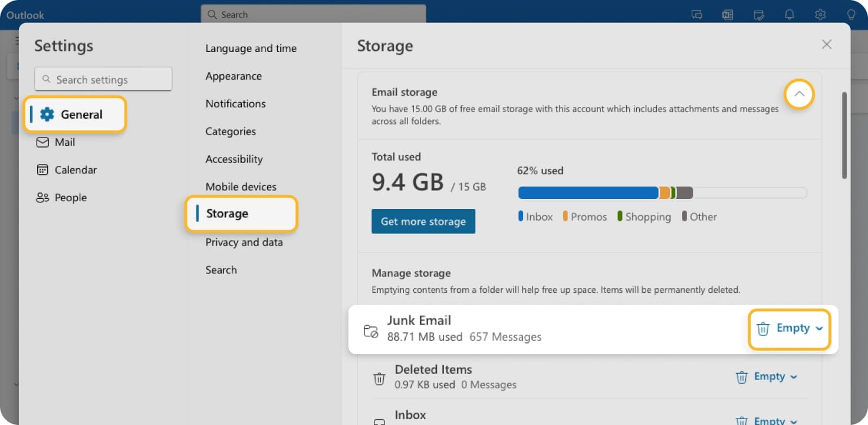Click the Junk Email folder icon
Viewport: 868px width, 425px height.
pyautogui.click(x=371, y=332)
